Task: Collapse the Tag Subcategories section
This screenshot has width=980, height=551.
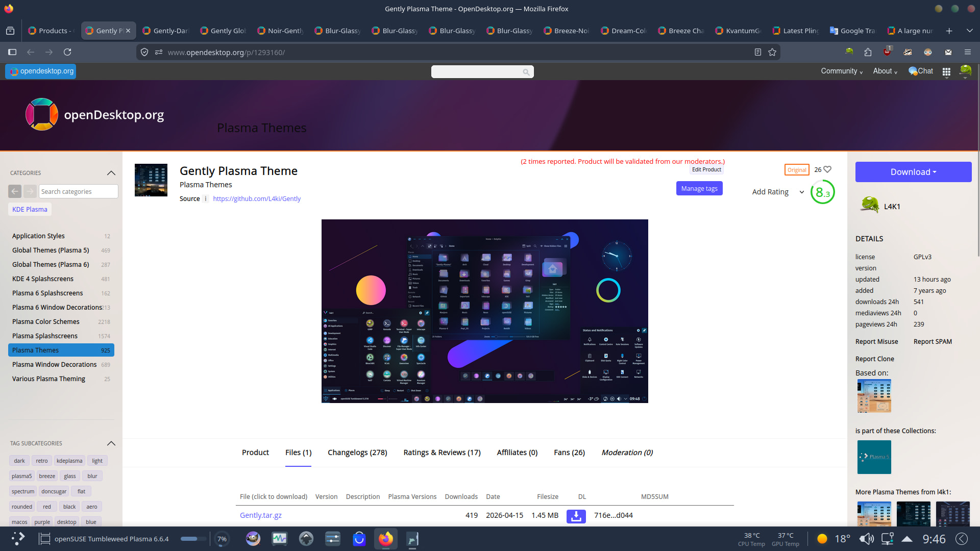Action: click(111, 443)
